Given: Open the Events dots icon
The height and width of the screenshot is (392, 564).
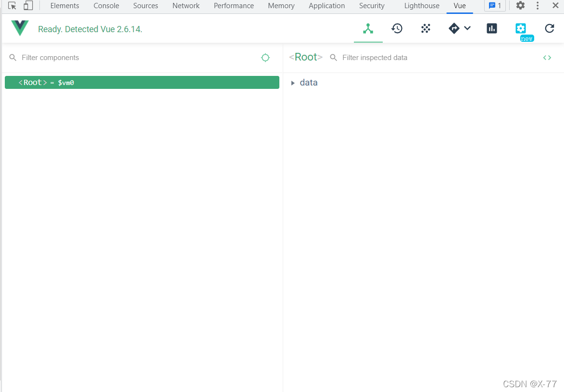Looking at the screenshot, I should pyautogui.click(x=426, y=28).
